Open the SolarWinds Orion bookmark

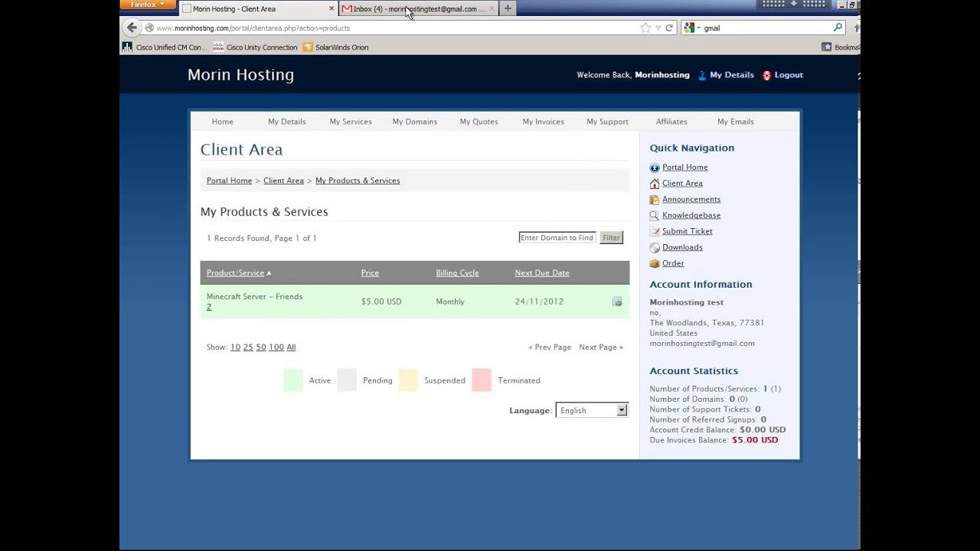(x=336, y=47)
